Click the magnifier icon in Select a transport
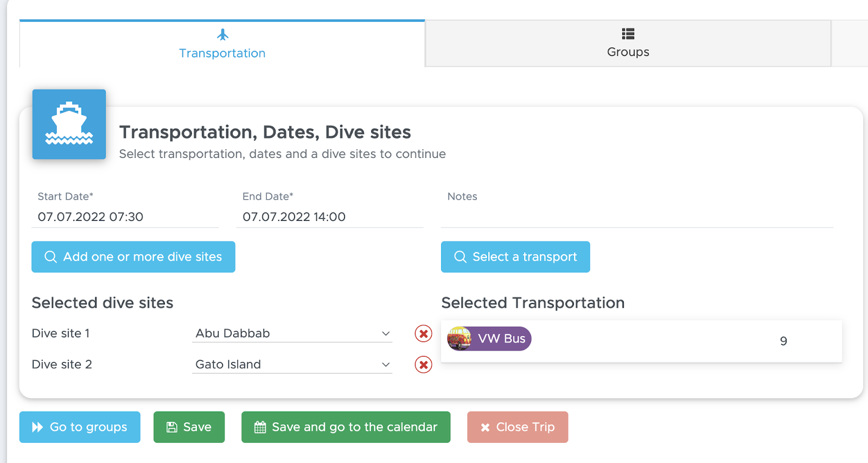868x463 pixels. pyautogui.click(x=460, y=257)
